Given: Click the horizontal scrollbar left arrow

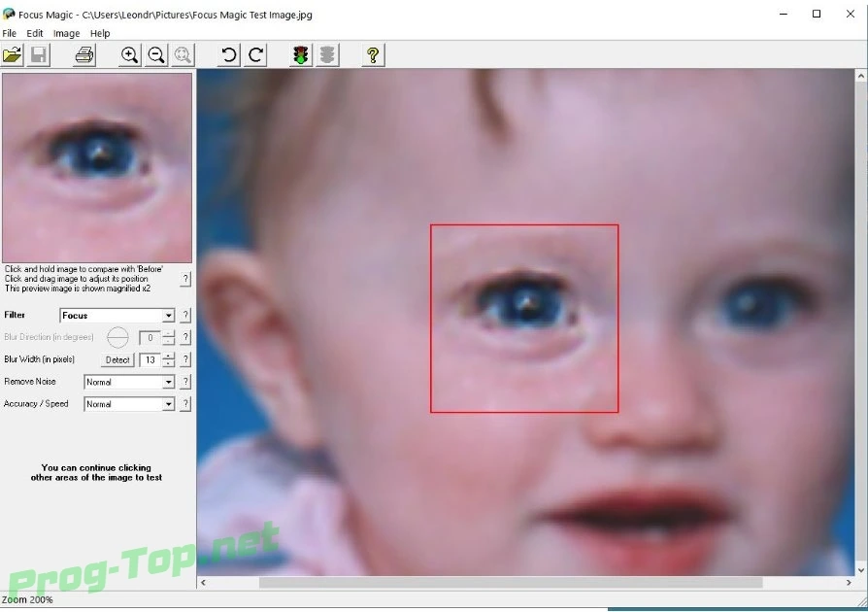Looking at the screenshot, I should pyautogui.click(x=203, y=583).
